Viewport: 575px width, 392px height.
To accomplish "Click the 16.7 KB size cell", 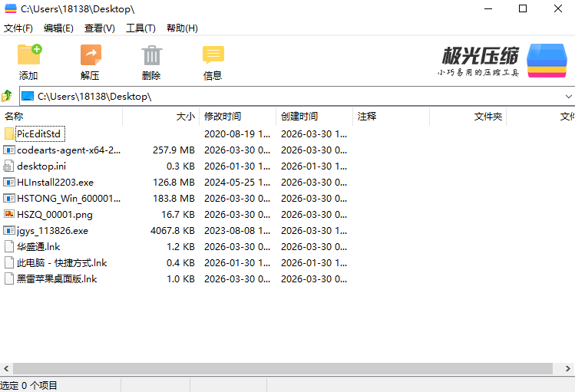I will click(178, 214).
